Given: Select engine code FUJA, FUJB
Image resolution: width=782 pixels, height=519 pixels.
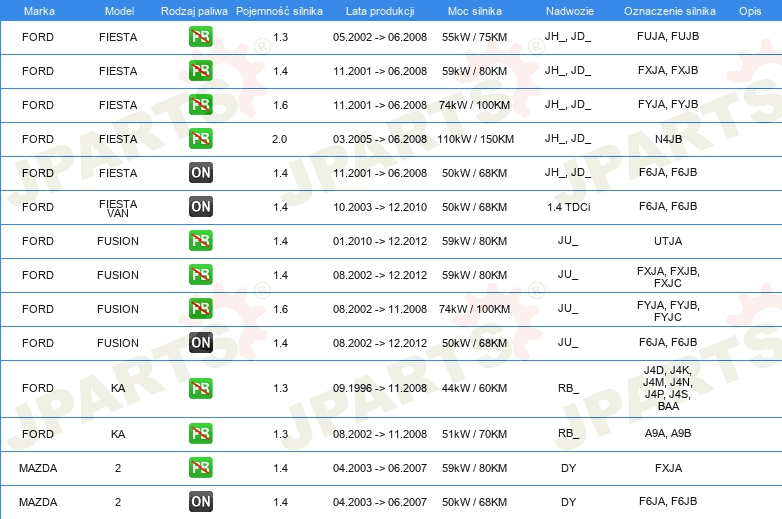Looking at the screenshot, I should pyautogui.click(x=668, y=36).
